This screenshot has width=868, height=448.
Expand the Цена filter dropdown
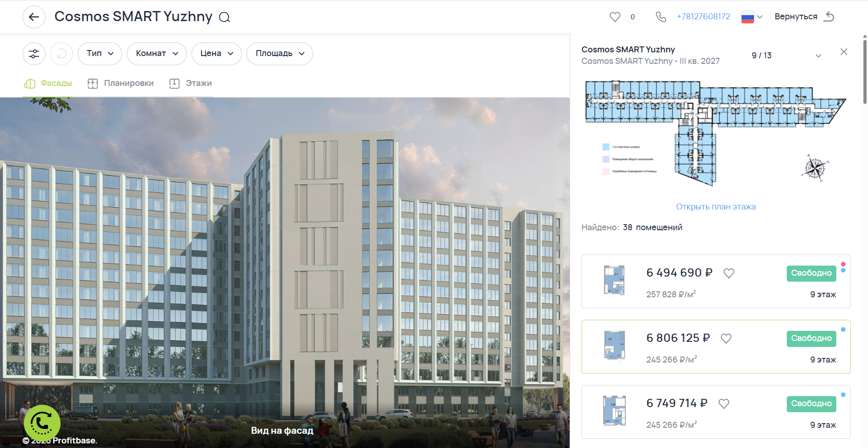(x=217, y=54)
